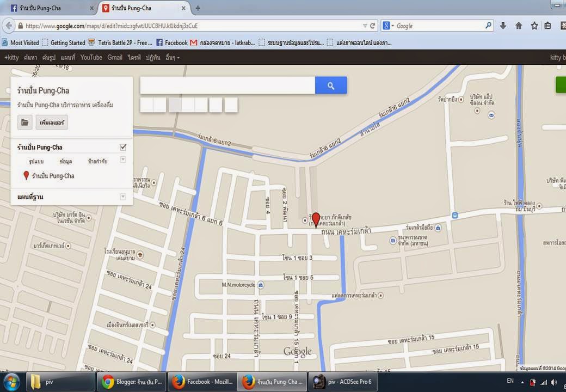Open the piv folder in taskbar
This screenshot has height=392, width=566.
tap(60, 382)
